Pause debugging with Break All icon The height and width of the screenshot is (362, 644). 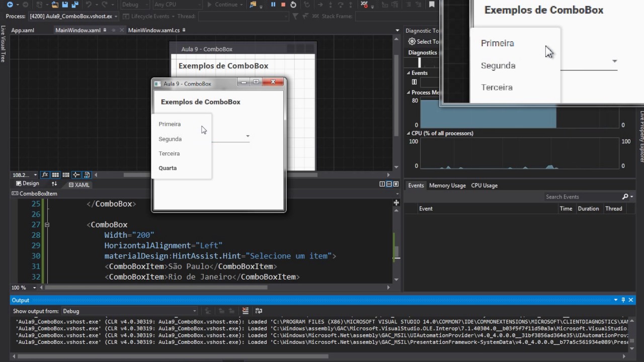[x=273, y=5]
